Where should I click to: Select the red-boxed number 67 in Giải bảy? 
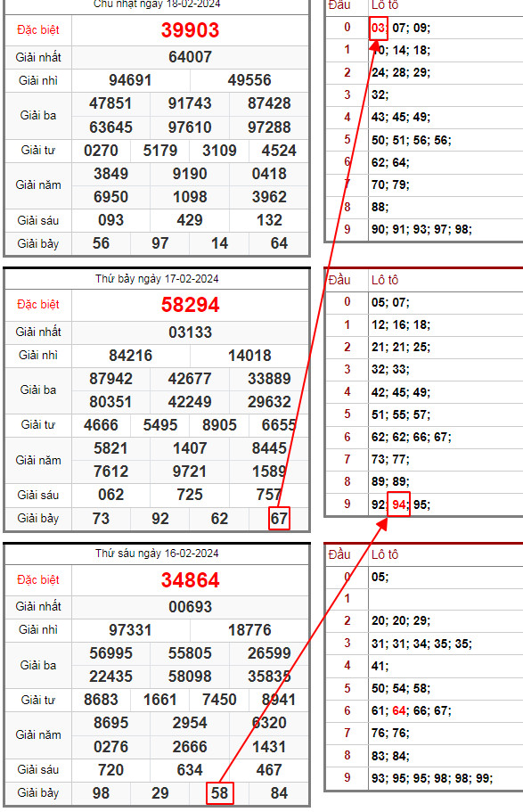click(x=279, y=519)
